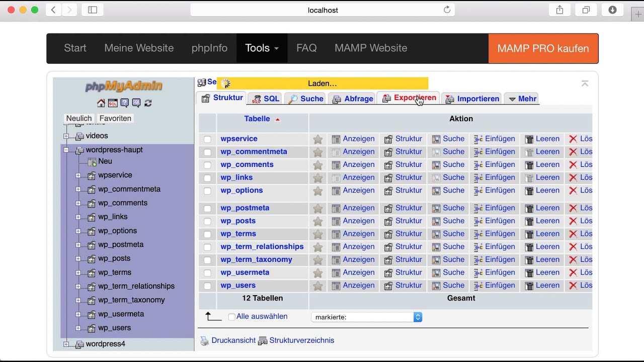The image size is (644, 362).
Task: Star the wpservice table as favorite
Action: point(317,139)
